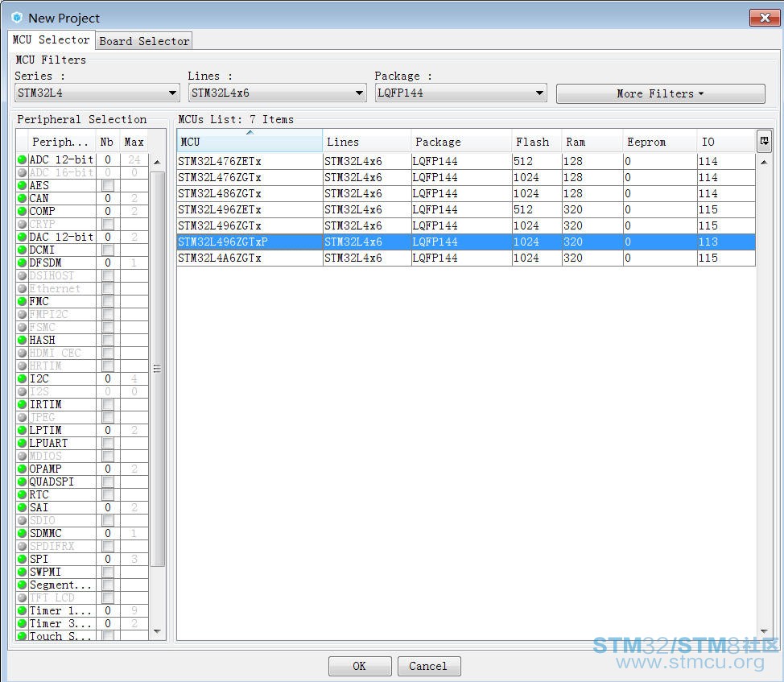The image size is (784, 682).
Task: Switch to the MCU Selector tab
Action: pyautogui.click(x=51, y=40)
